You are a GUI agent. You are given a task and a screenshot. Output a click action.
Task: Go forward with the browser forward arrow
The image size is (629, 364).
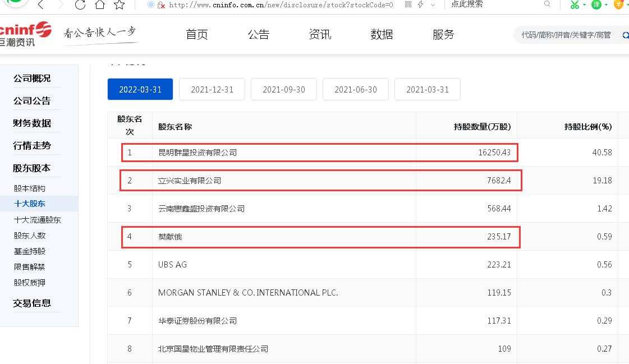coord(61,5)
